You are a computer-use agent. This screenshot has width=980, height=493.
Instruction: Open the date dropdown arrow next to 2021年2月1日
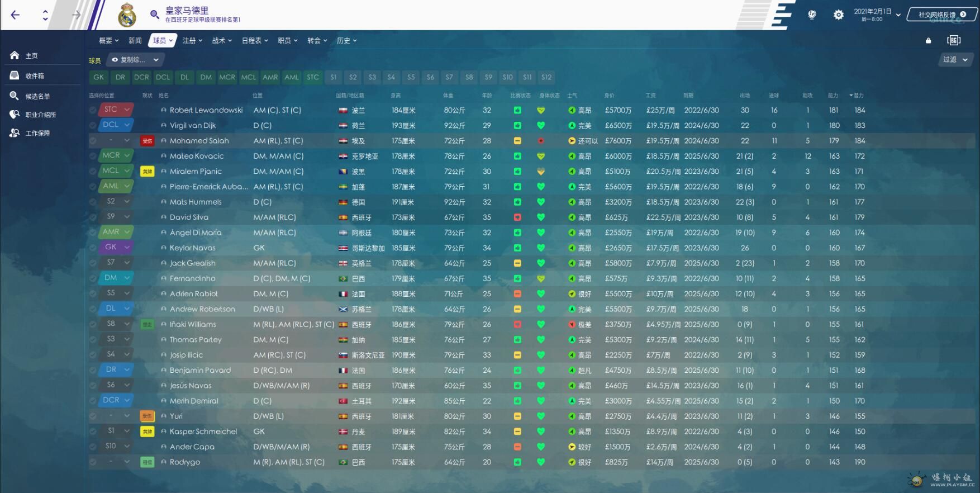898,15
